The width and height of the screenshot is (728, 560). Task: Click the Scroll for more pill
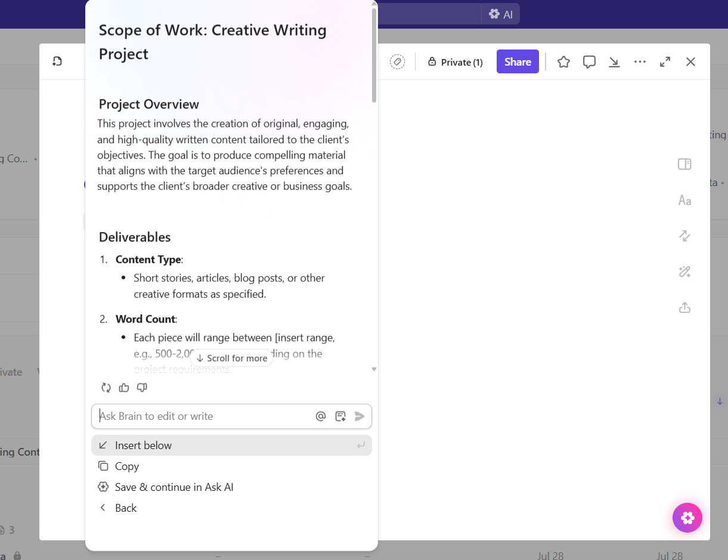231,358
